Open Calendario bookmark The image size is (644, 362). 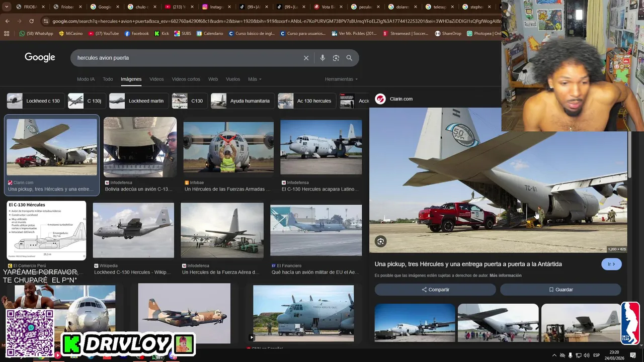pyautogui.click(x=210, y=34)
